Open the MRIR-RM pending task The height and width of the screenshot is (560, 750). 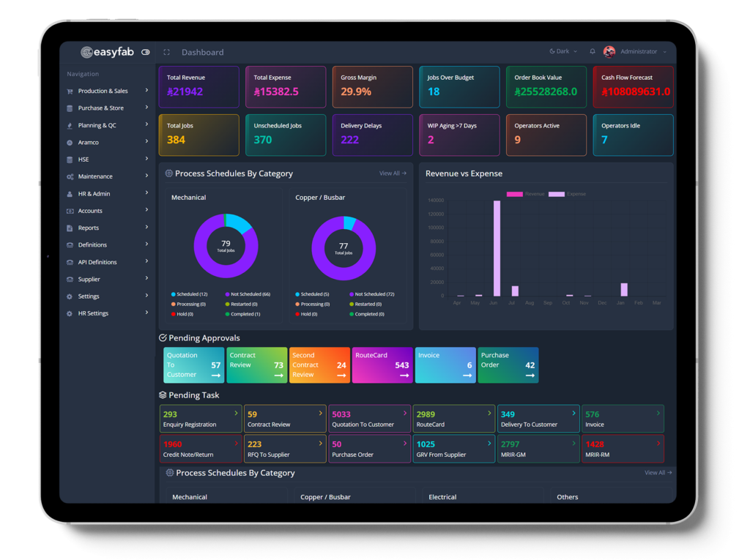click(623, 449)
